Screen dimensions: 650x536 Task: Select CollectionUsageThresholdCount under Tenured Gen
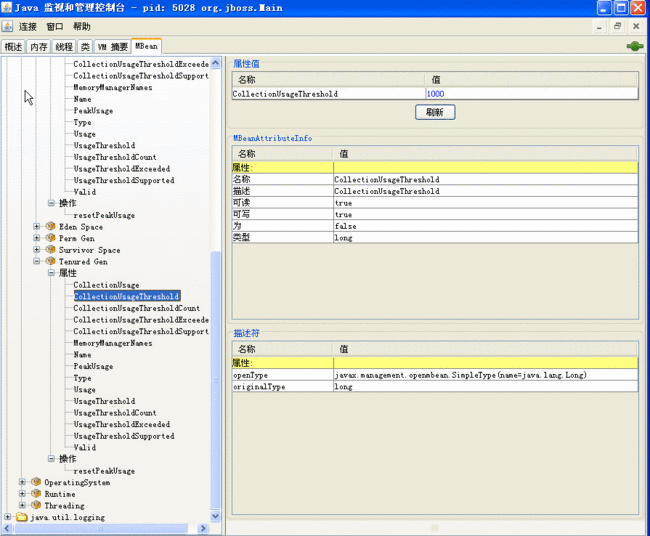136,308
